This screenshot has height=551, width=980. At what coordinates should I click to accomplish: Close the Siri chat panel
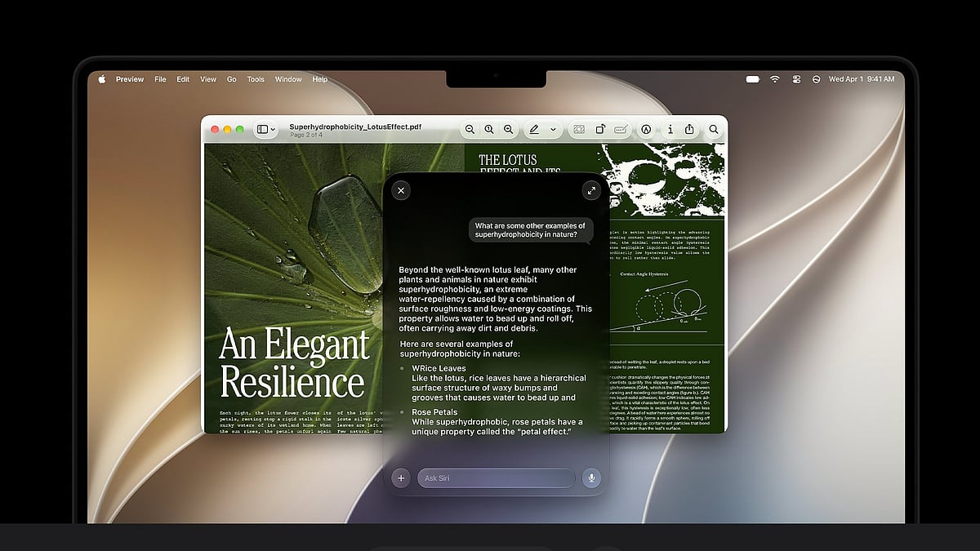pyautogui.click(x=400, y=190)
